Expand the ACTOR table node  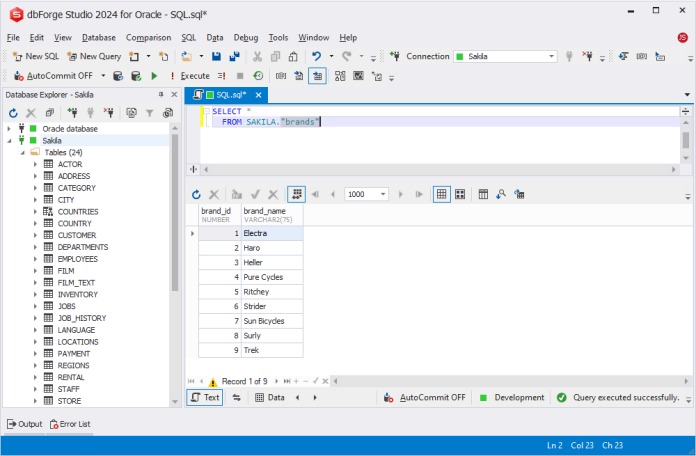[x=35, y=164]
